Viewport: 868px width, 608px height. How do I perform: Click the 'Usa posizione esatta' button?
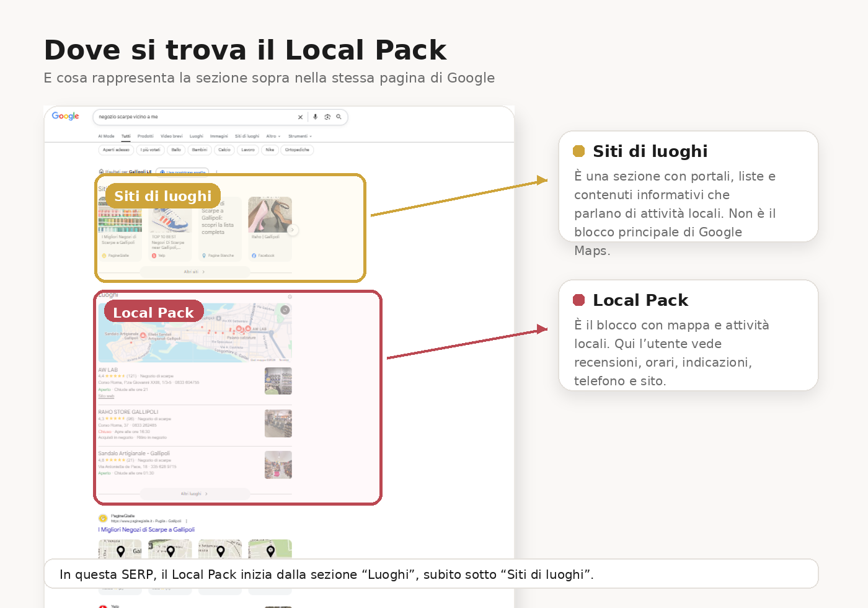coord(182,172)
